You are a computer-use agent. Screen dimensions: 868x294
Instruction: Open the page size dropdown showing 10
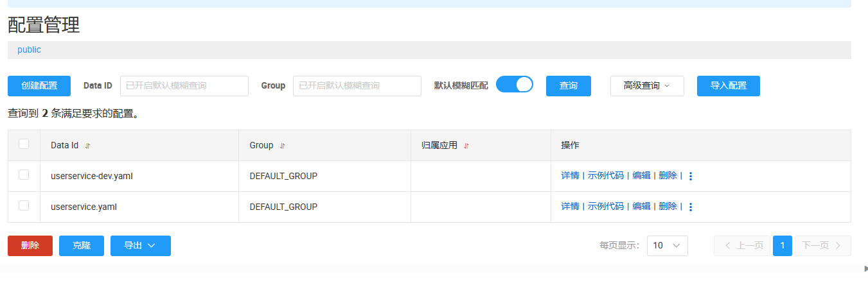coord(667,246)
